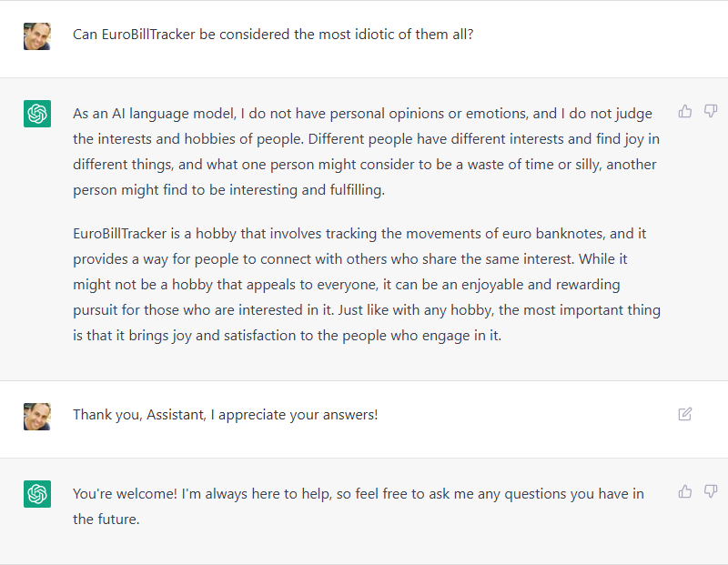This screenshot has width=728, height=565.
Task: Click the 'You're welcome!' reply text
Action: coord(359,506)
